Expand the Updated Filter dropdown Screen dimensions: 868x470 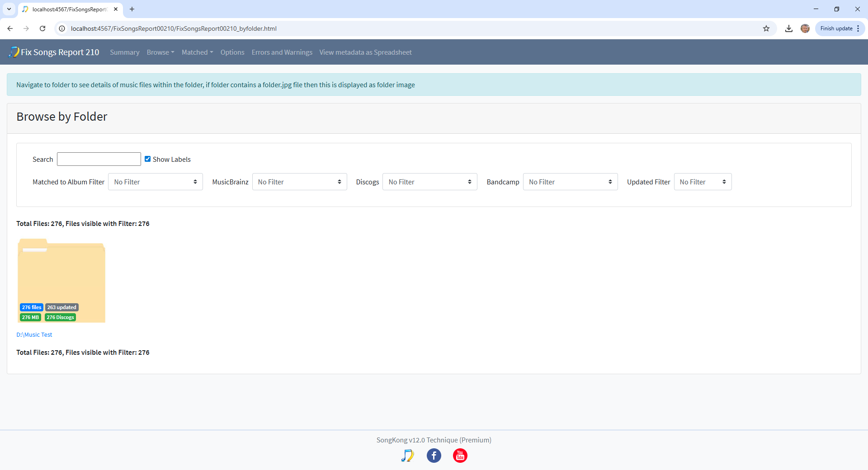pos(703,182)
